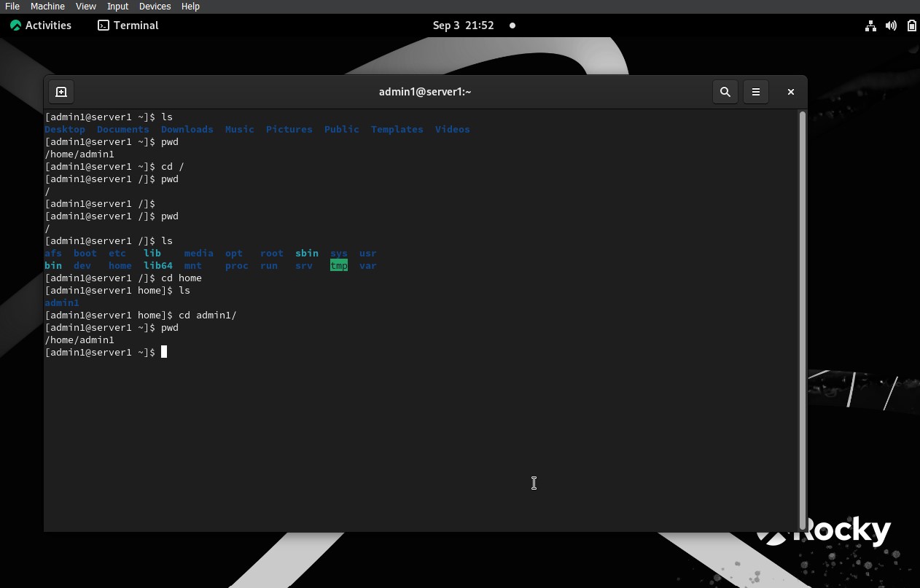
Task: Open the Devices menu
Action: (155, 6)
